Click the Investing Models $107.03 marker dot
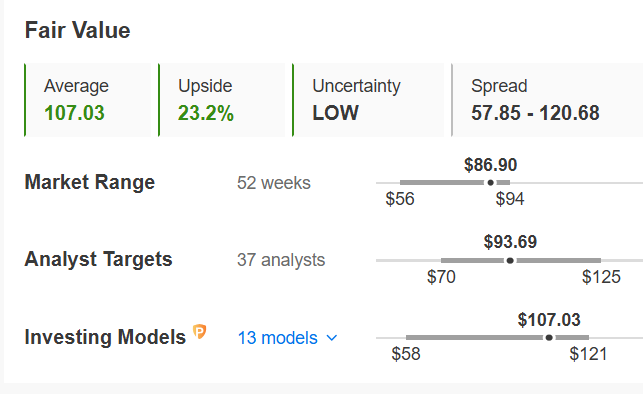643x394 pixels. (549, 337)
